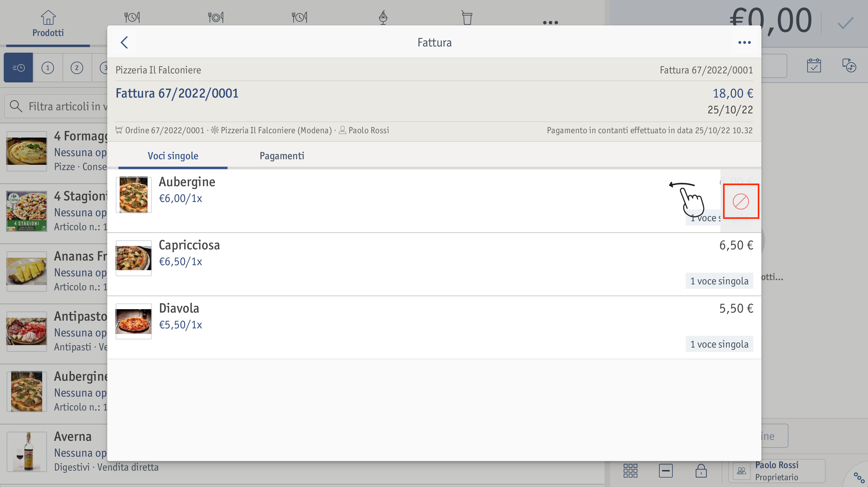
Task: Click Pizzeria Il Falconiere header name
Action: pyautogui.click(x=158, y=70)
